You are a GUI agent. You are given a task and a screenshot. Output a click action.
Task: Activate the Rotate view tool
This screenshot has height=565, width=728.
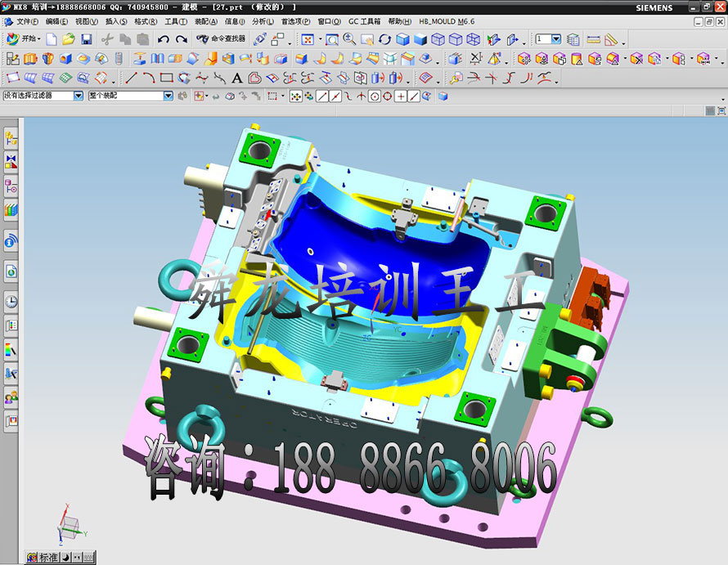coord(385,39)
